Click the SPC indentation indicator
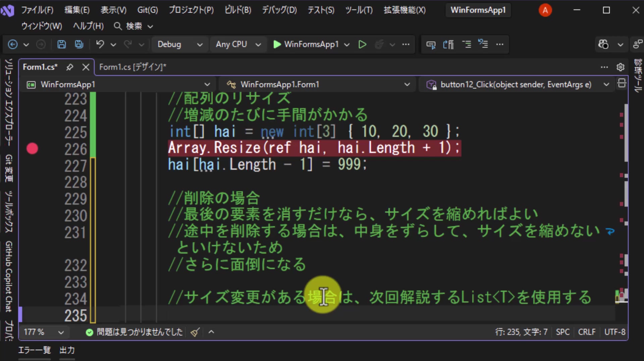Screen dimensions: 644x361 [562, 332]
